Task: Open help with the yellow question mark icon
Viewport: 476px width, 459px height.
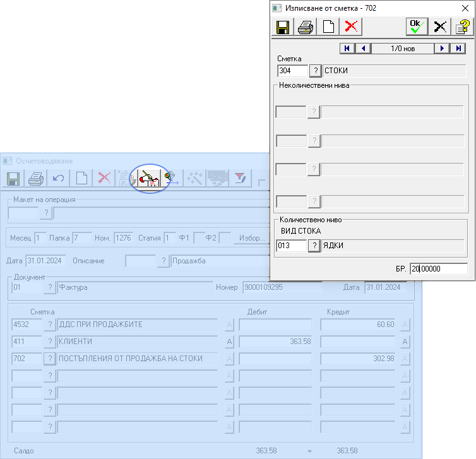Action: (463, 27)
